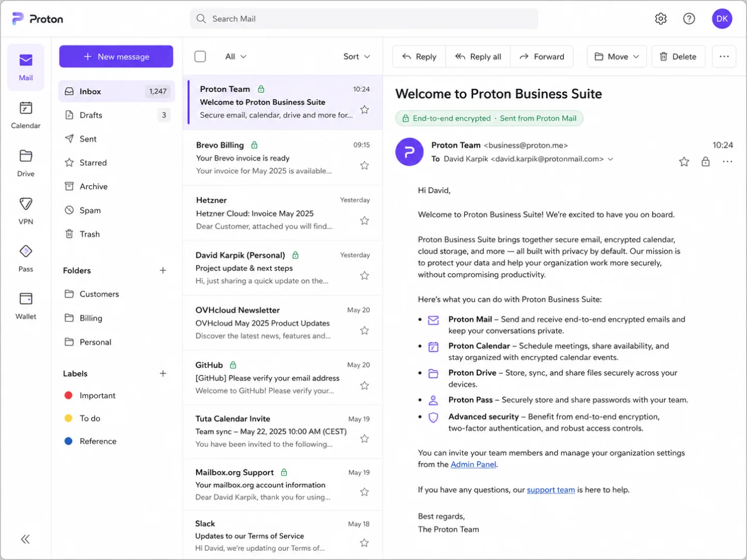This screenshot has width=747, height=560.
Task: Click the Reply button
Action: point(419,57)
